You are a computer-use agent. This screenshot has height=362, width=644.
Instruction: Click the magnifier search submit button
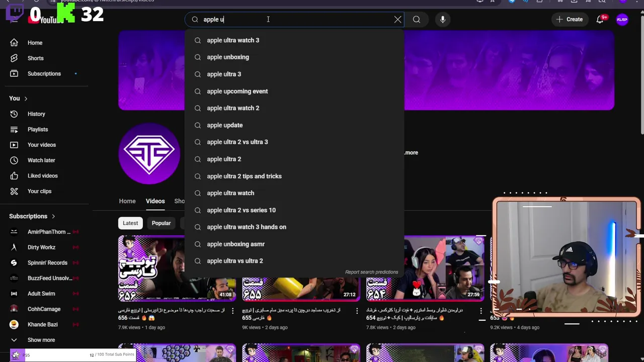tap(417, 20)
